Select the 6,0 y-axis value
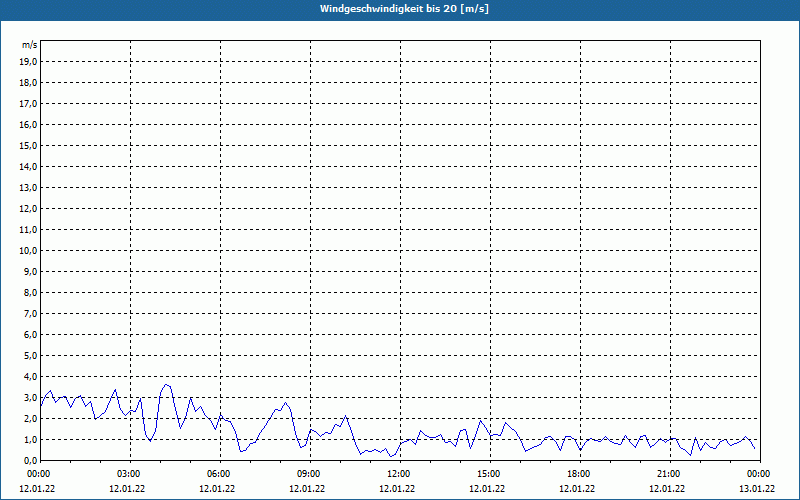Viewport: 800px width, 500px height. click(31, 335)
